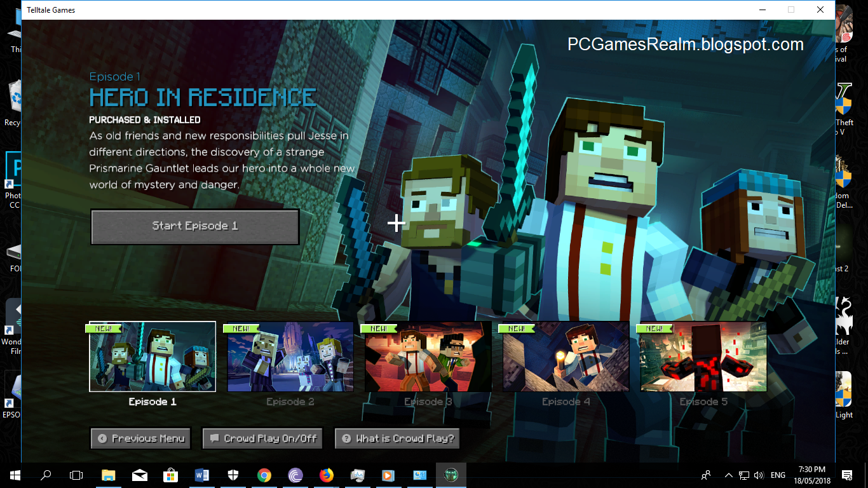This screenshot has width=868, height=488.
Task: Open the What is Crowd Play? help
Action: (x=397, y=438)
